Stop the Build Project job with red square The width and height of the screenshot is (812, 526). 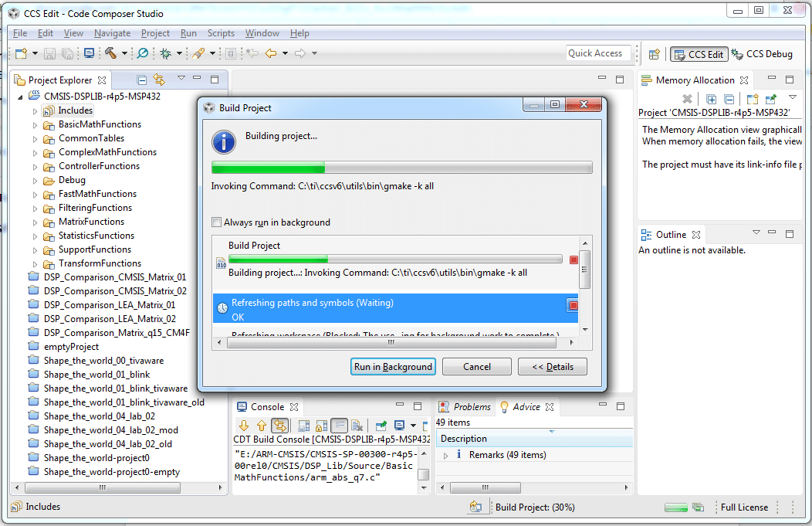[x=573, y=260]
